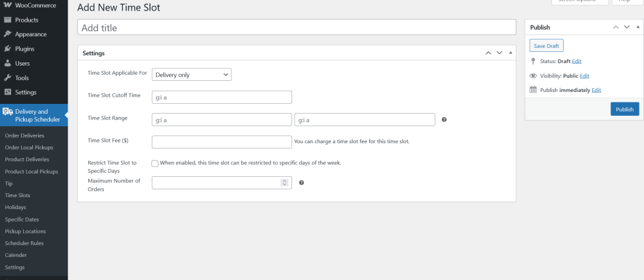644x280 pixels.
Task: Enable Restrict Time Slot to Specific Days
Action: pyautogui.click(x=155, y=163)
